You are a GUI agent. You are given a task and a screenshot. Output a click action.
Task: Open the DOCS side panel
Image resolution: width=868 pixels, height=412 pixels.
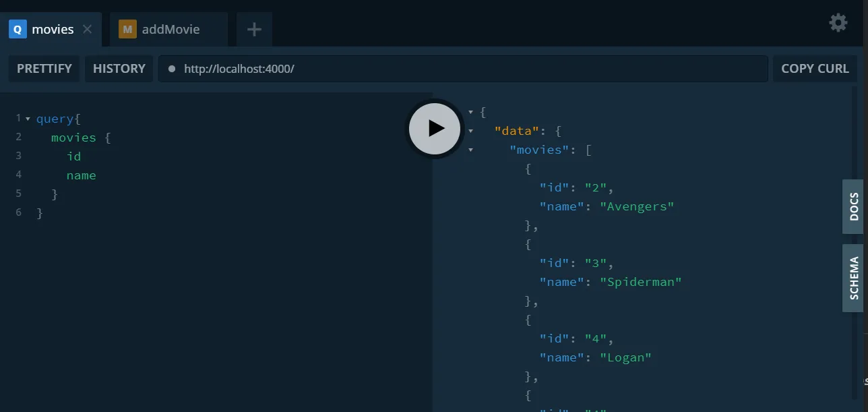point(853,207)
